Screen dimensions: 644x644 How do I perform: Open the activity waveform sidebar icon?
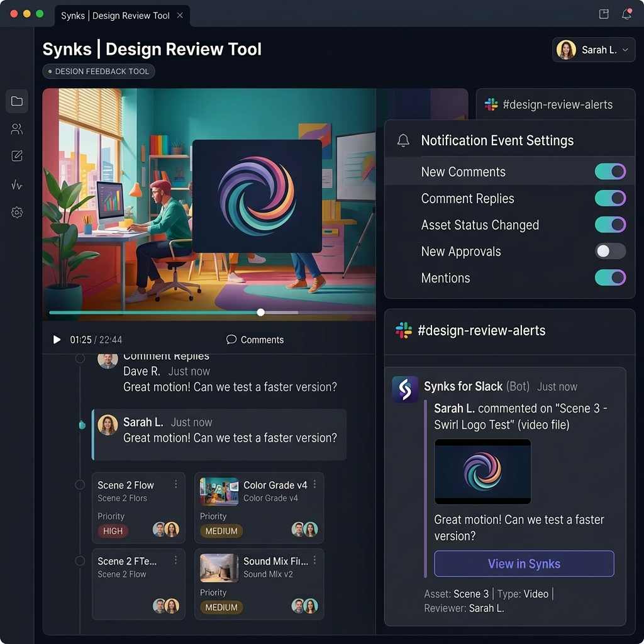(17, 185)
